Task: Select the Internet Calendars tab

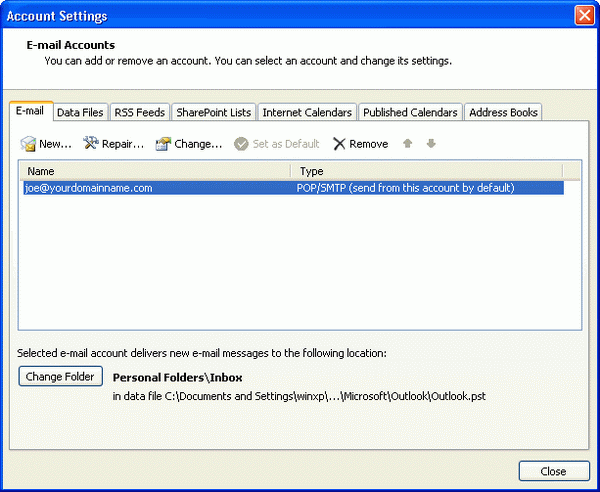Action: coord(307,113)
